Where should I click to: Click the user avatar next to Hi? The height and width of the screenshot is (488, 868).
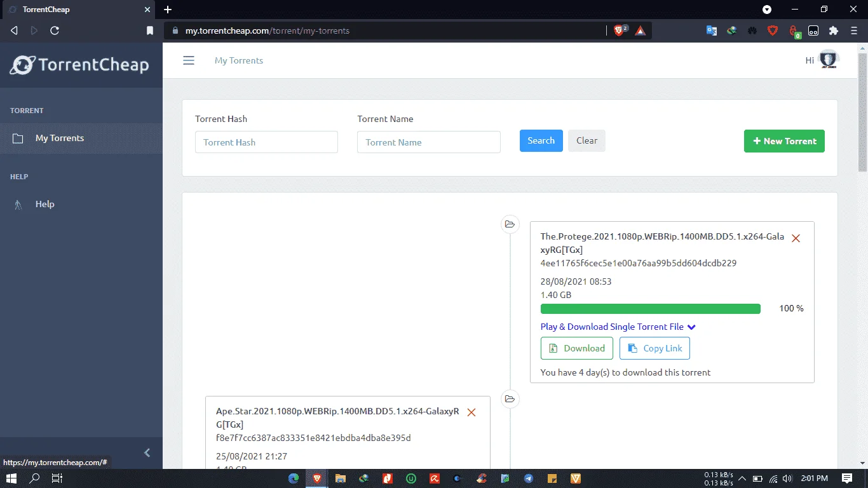829,60
